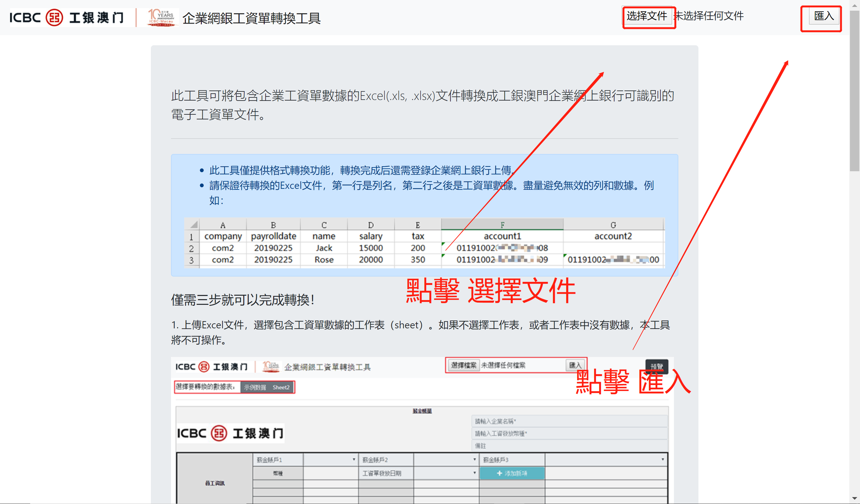Click the 'account2' header cell

(613, 236)
